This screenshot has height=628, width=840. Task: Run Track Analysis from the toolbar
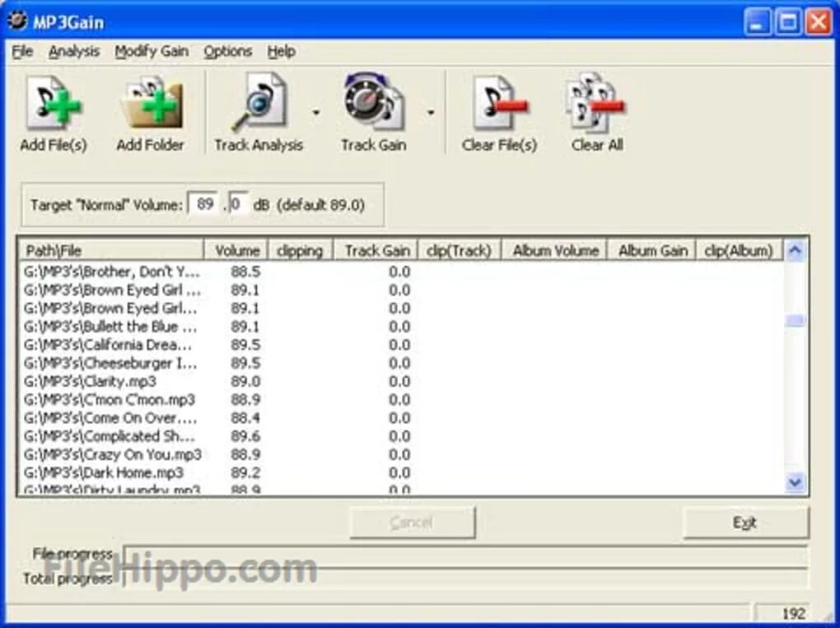[x=259, y=103]
